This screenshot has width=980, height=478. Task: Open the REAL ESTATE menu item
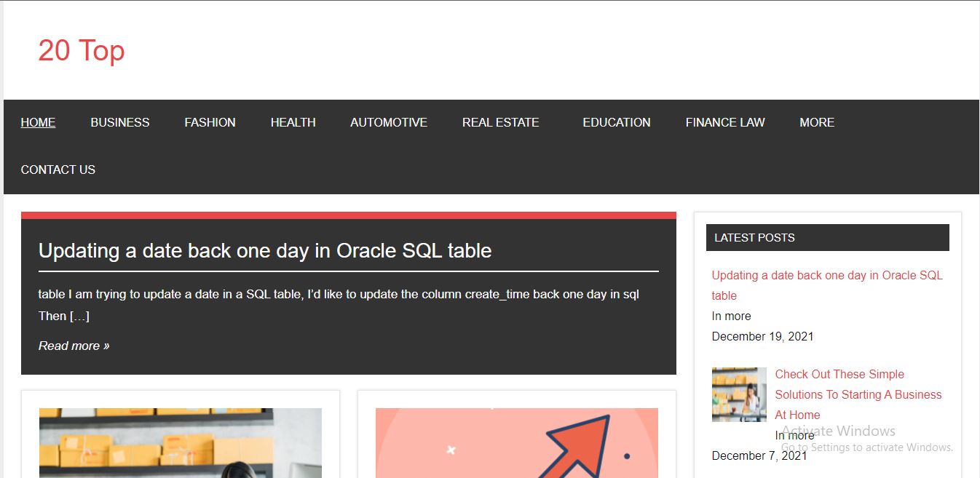(501, 122)
